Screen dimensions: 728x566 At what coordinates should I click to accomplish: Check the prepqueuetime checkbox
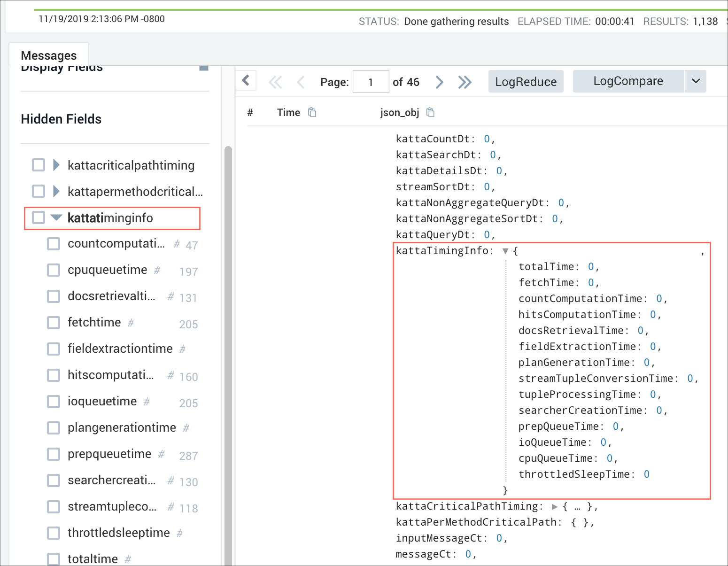(x=53, y=454)
